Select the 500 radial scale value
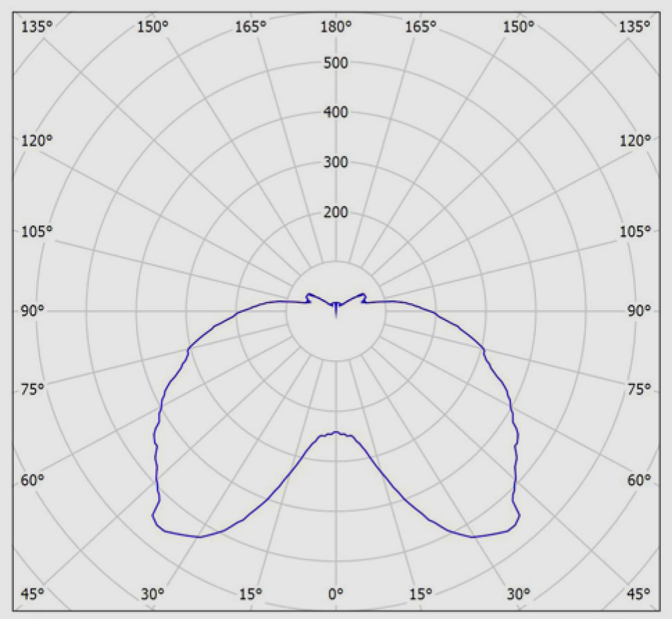 [x=336, y=63]
